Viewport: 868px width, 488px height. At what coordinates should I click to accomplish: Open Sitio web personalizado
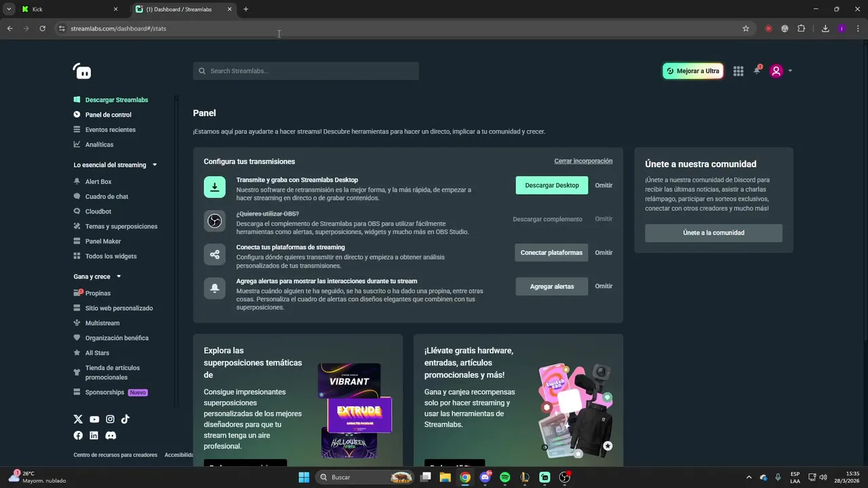(113, 308)
